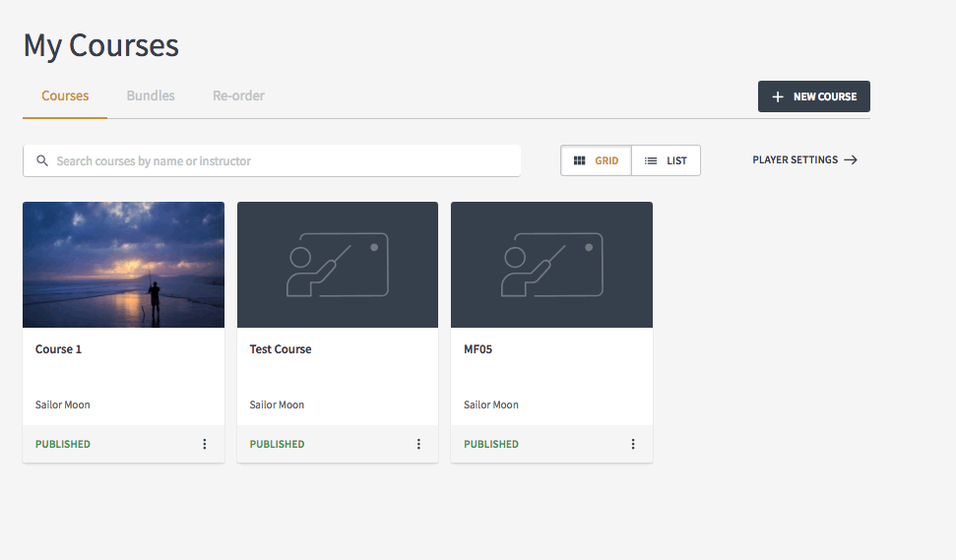Image resolution: width=956 pixels, height=560 pixels.
Task: Click Sailor Moon instructor on Course 1
Action: [x=63, y=404]
